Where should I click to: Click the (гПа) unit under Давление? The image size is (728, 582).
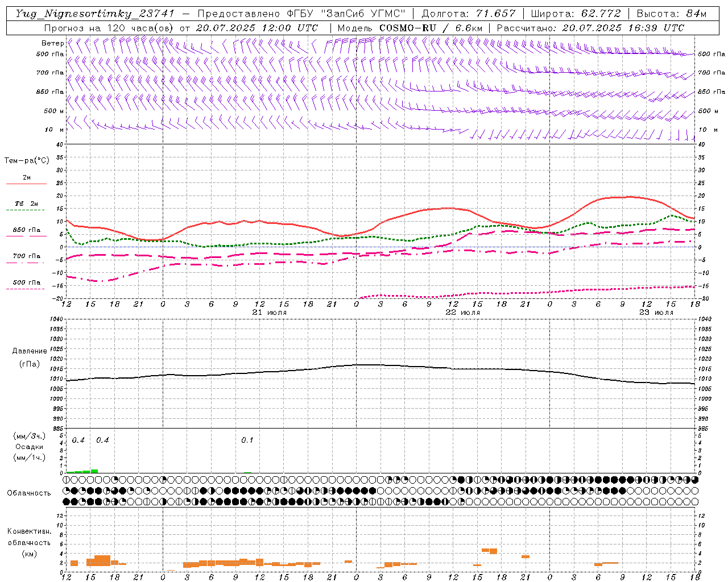click(x=30, y=364)
